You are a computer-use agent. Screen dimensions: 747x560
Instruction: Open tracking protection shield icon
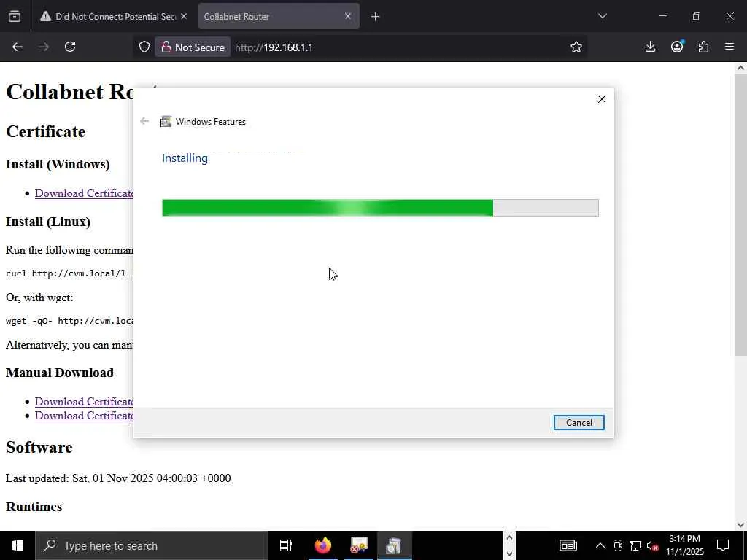point(144,47)
